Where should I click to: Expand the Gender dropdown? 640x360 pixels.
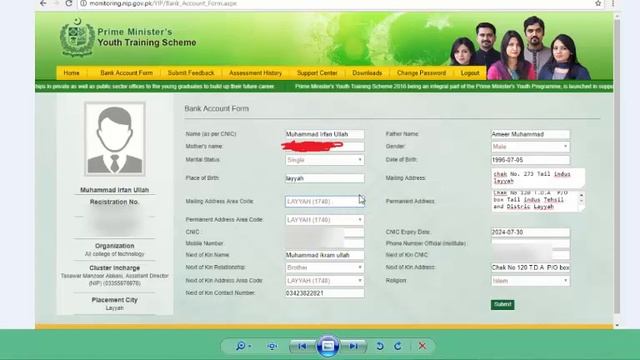(x=530, y=147)
